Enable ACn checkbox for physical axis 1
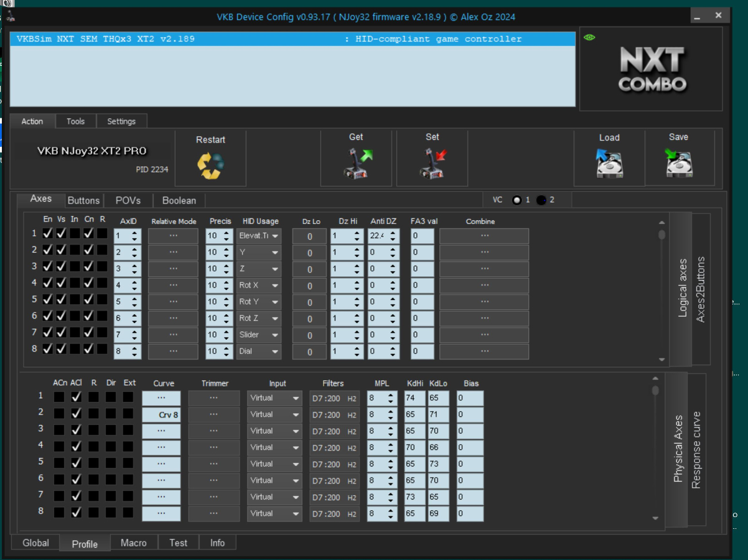 pos(59,396)
